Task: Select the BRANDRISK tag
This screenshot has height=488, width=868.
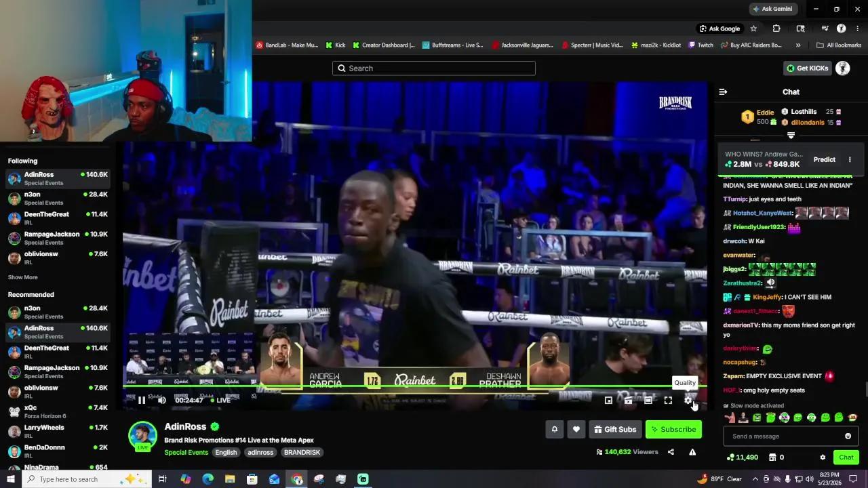Action: [x=302, y=452]
